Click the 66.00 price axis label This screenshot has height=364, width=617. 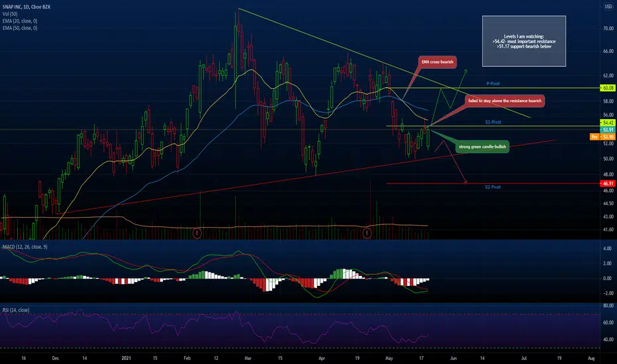pyautogui.click(x=608, y=51)
